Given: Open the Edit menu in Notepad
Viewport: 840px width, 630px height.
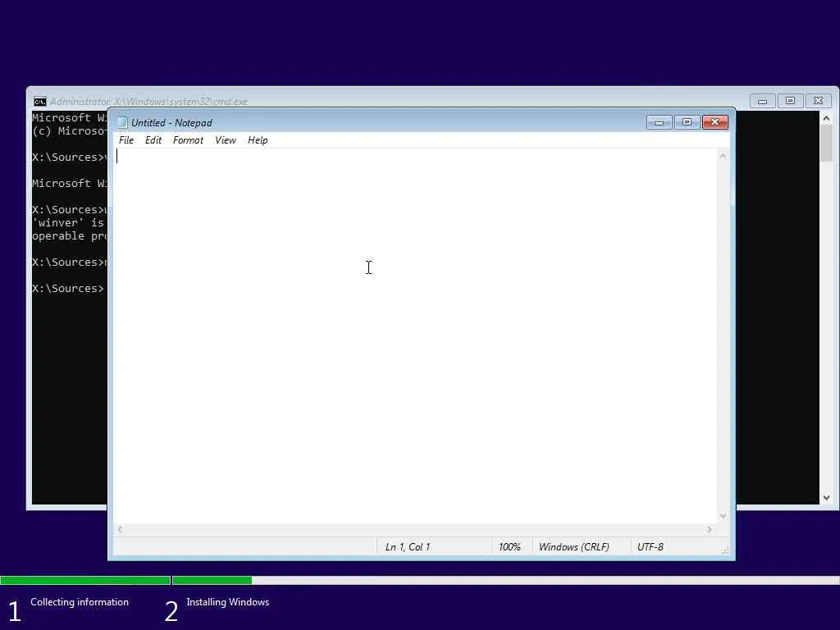Looking at the screenshot, I should (153, 140).
